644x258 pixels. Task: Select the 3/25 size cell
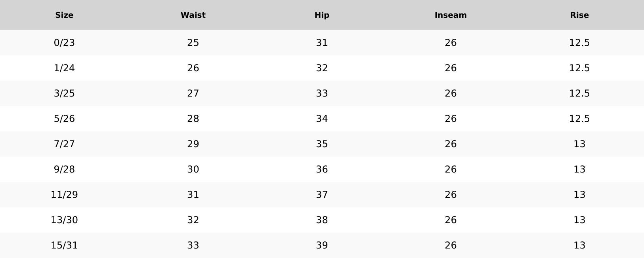click(x=64, y=93)
